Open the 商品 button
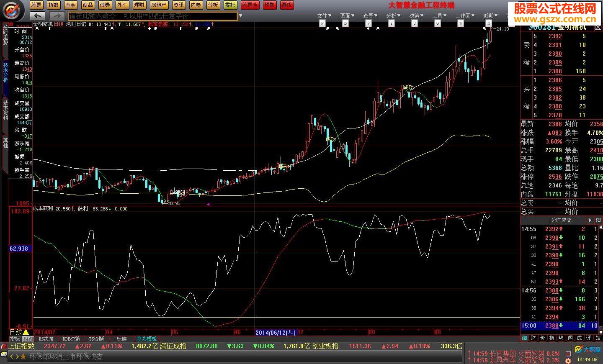This screenshot has width=603, height=364. (x=88, y=5)
